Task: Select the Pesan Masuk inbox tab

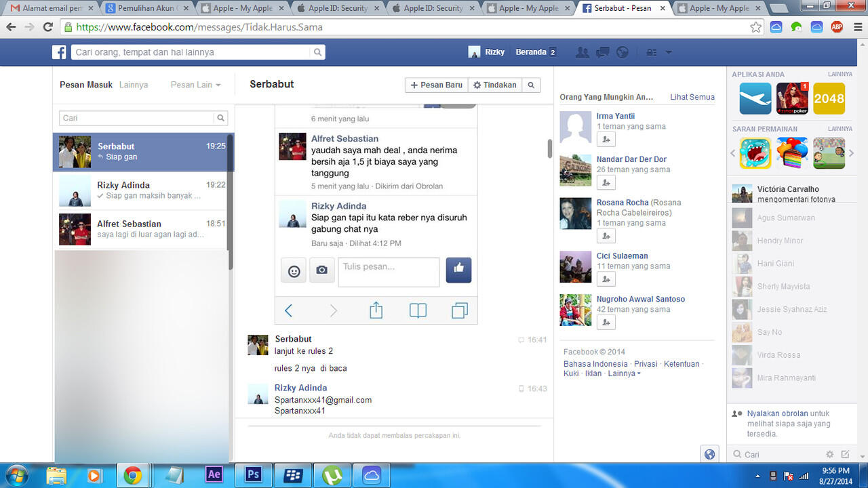Action: pos(85,85)
